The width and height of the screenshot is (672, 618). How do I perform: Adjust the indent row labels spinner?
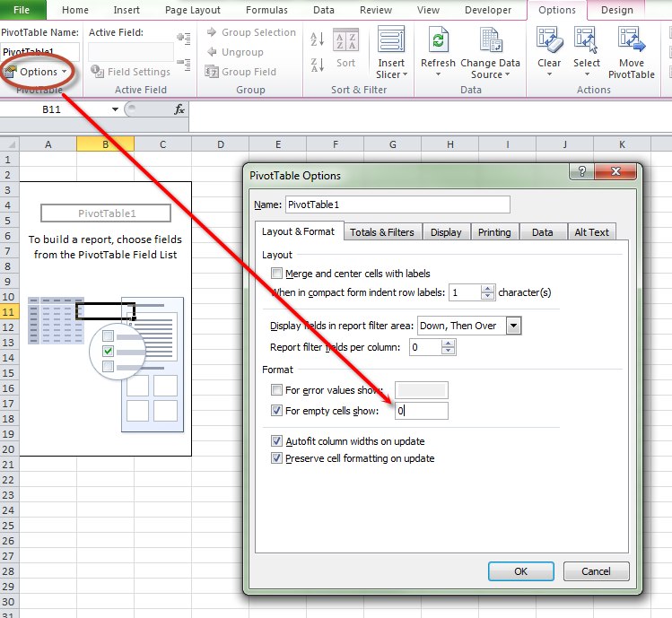pos(488,292)
